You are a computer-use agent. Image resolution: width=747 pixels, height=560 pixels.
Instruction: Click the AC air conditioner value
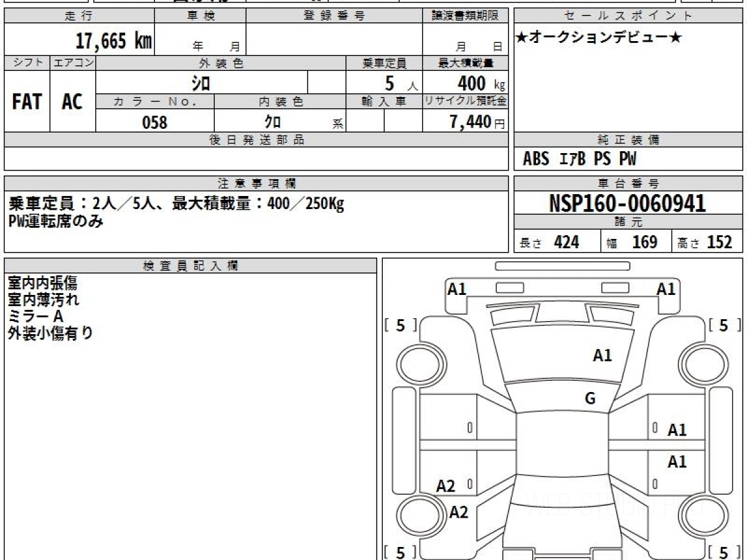click(73, 101)
